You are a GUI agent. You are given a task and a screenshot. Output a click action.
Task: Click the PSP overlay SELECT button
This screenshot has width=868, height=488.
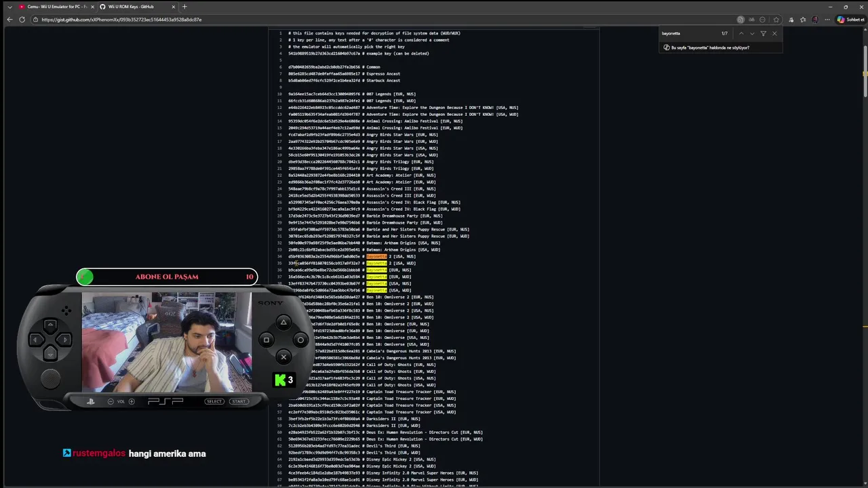214,401
